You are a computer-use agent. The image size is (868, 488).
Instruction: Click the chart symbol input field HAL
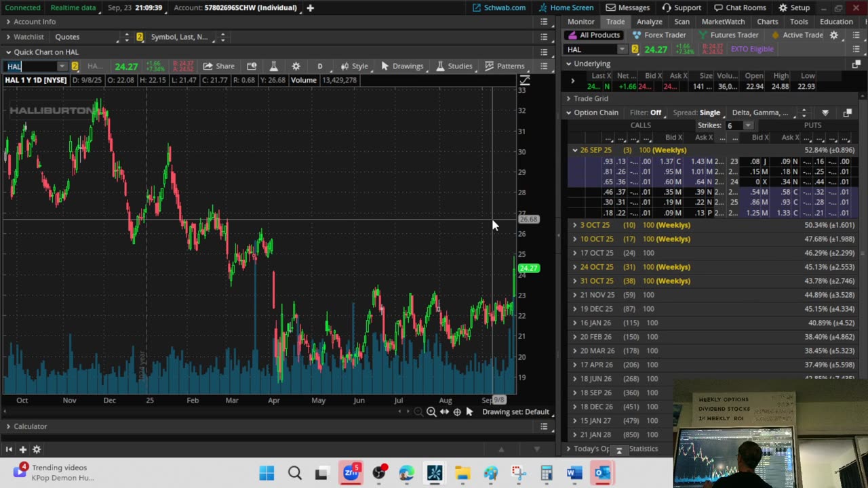click(31, 66)
